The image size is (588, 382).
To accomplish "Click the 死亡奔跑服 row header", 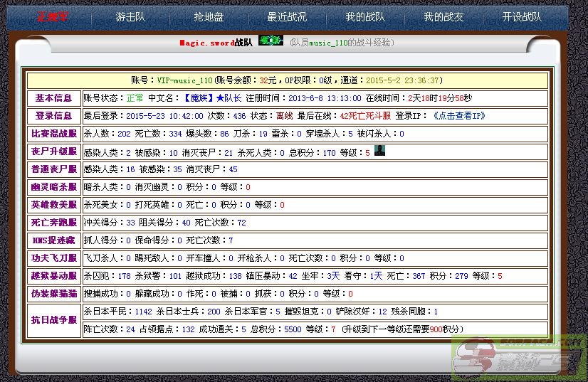I will pyautogui.click(x=53, y=223).
